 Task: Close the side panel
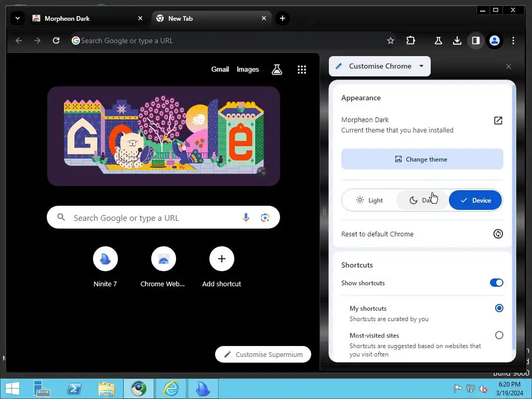(x=508, y=66)
